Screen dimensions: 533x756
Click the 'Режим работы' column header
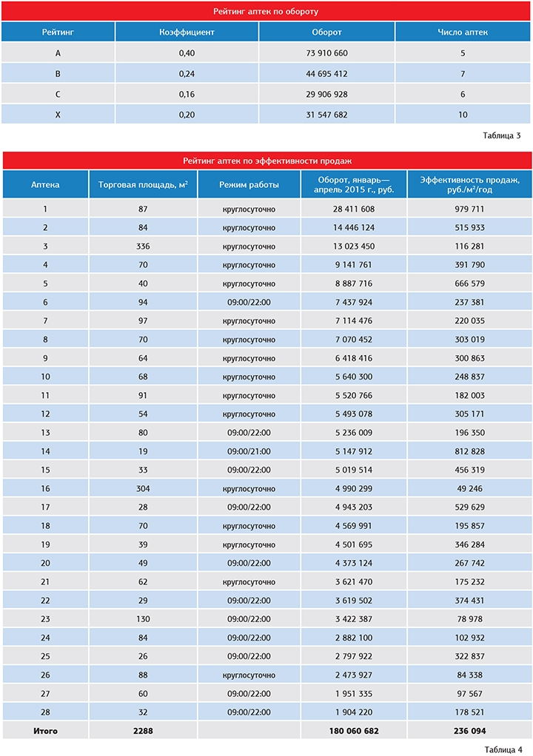pyautogui.click(x=249, y=184)
